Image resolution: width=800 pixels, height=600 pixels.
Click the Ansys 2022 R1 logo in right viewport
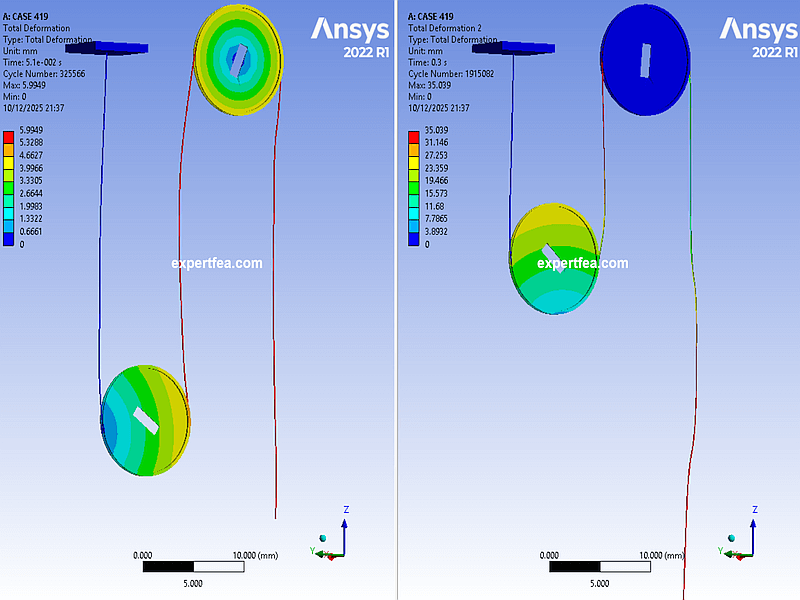(757, 38)
